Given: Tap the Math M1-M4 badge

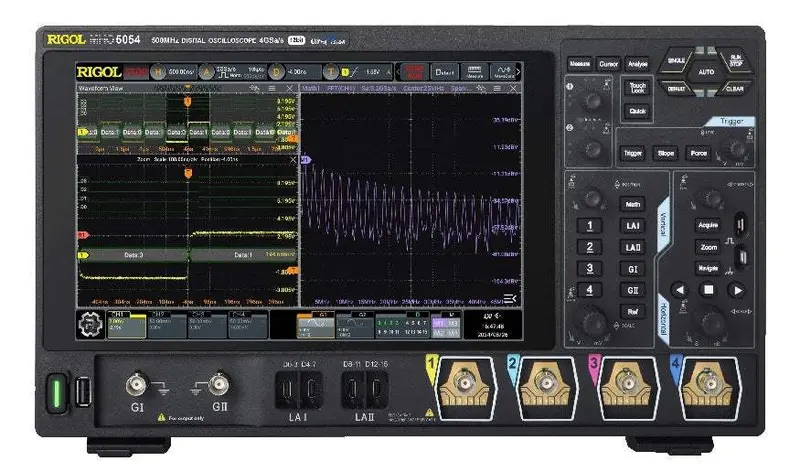Looking at the screenshot, I should pos(446,326).
